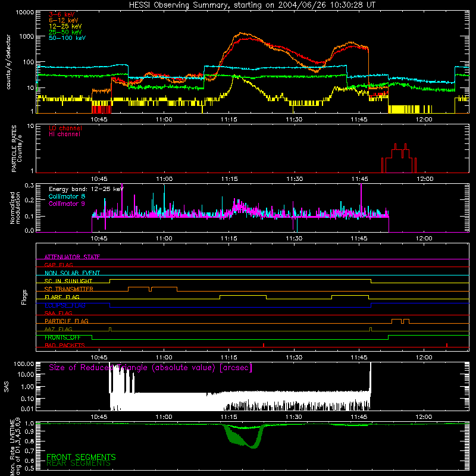476x476 pixels.
Task: Select the 10000 y-axis tick value
Action: (x=25, y=12)
